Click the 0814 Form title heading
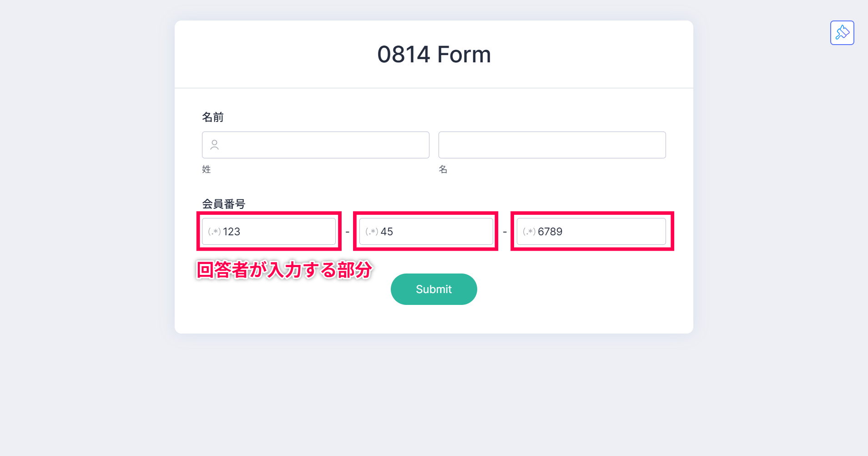The image size is (868, 456). 434,54
